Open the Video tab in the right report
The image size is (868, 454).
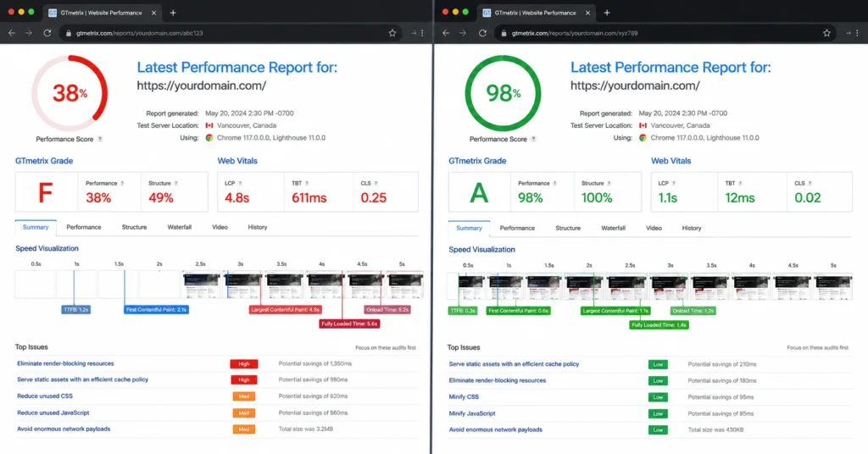pos(654,229)
